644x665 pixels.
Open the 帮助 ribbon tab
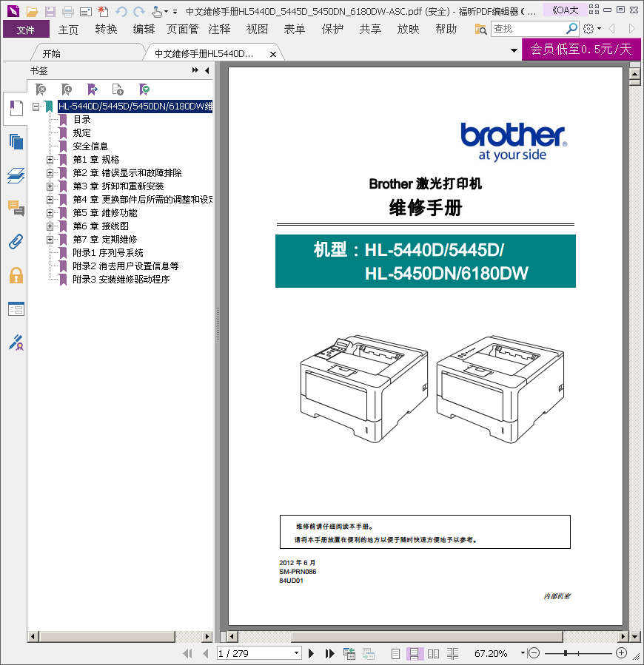446,30
